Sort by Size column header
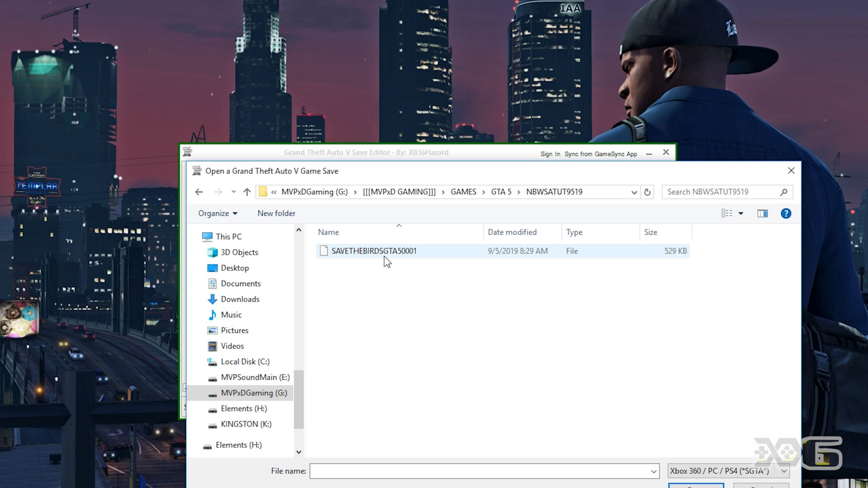This screenshot has width=868, height=488. pos(666,232)
